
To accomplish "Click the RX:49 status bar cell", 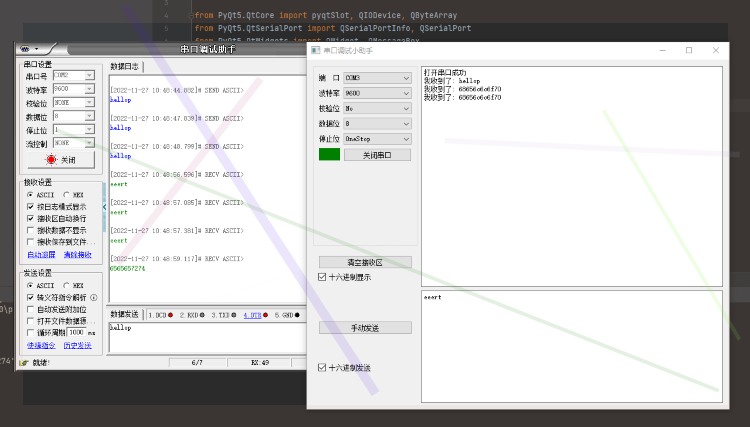I will pyautogui.click(x=260, y=363).
